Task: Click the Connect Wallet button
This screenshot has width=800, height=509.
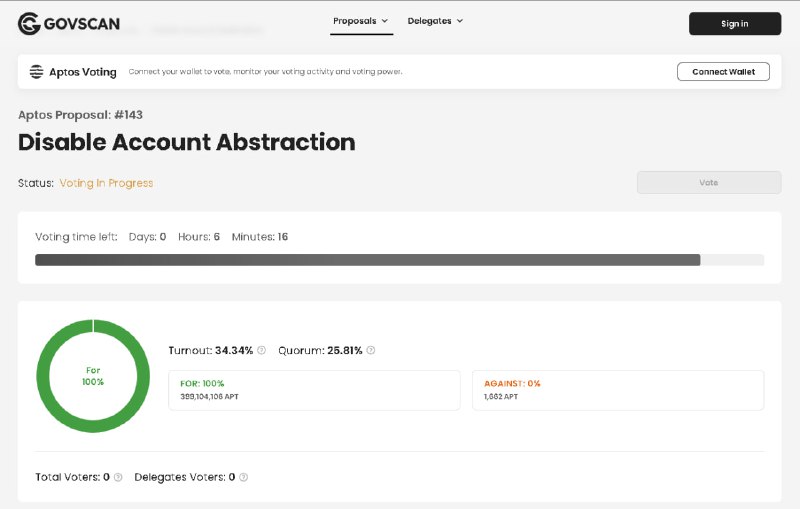Action: coord(723,72)
